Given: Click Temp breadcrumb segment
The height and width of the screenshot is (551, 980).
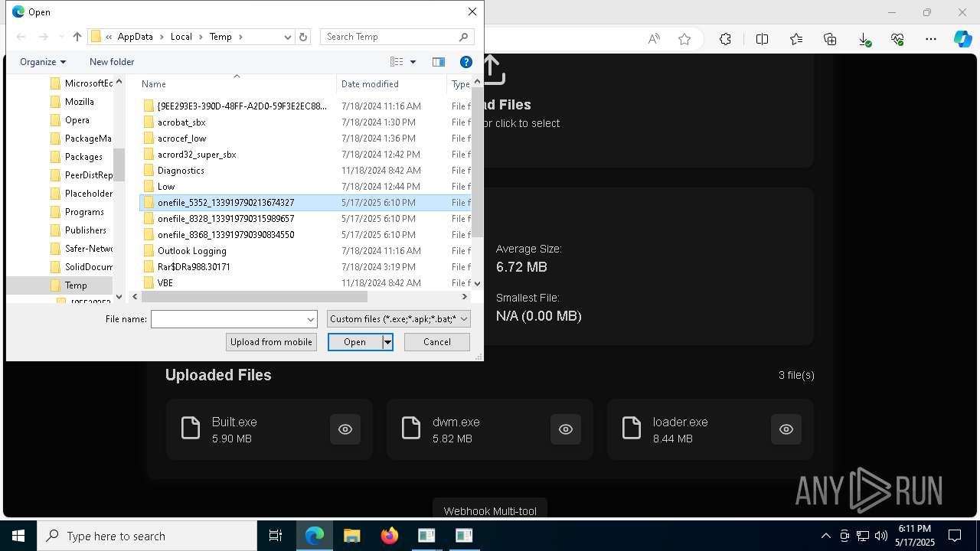Looking at the screenshot, I should tap(220, 37).
